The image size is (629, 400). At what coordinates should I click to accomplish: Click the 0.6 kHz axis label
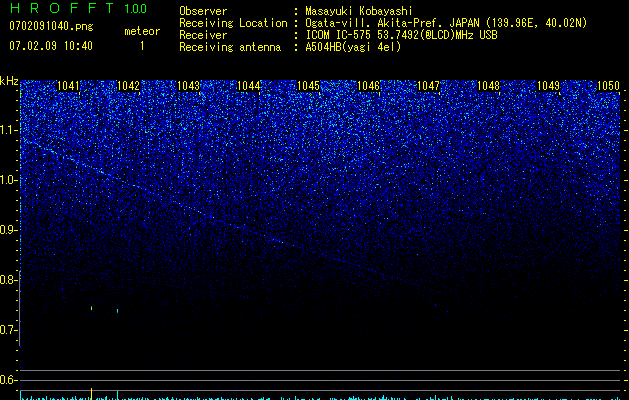[x=9, y=380]
